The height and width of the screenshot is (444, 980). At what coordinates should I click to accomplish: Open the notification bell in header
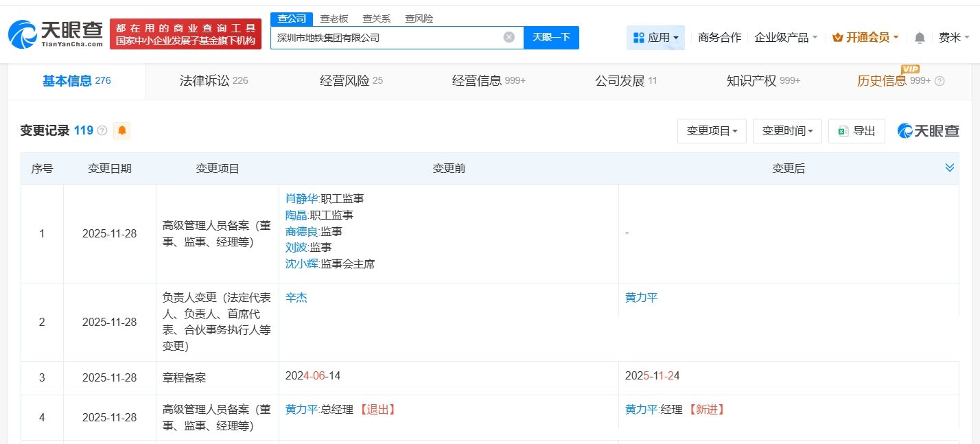click(x=920, y=38)
